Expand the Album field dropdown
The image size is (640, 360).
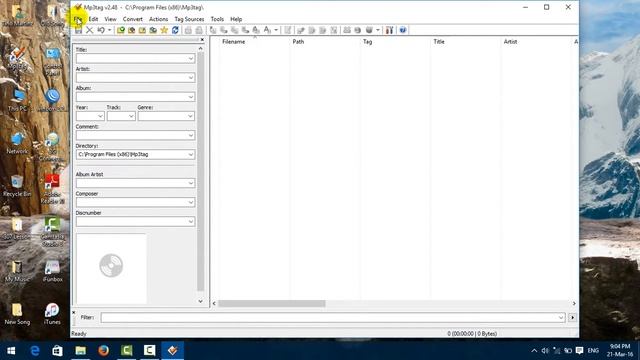[x=191, y=97]
